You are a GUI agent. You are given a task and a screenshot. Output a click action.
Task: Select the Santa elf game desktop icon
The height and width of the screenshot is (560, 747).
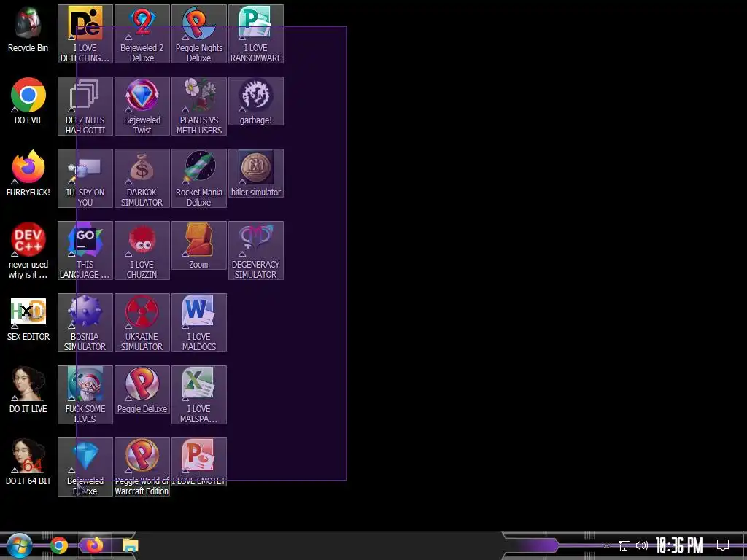(85, 394)
